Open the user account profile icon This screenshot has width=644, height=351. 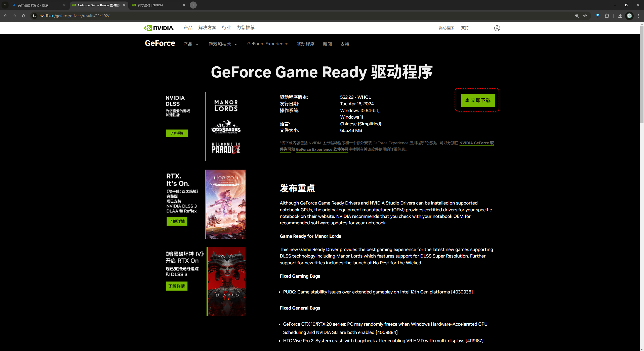497,28
